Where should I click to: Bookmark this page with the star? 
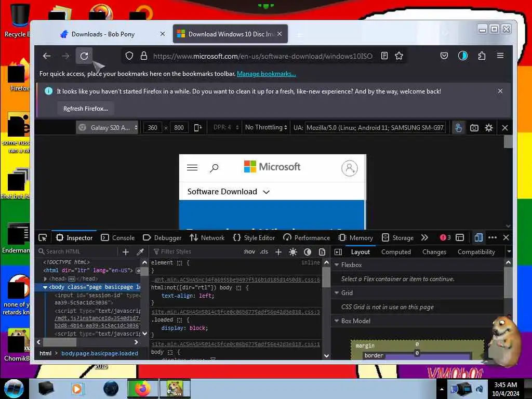coord(399,56)
